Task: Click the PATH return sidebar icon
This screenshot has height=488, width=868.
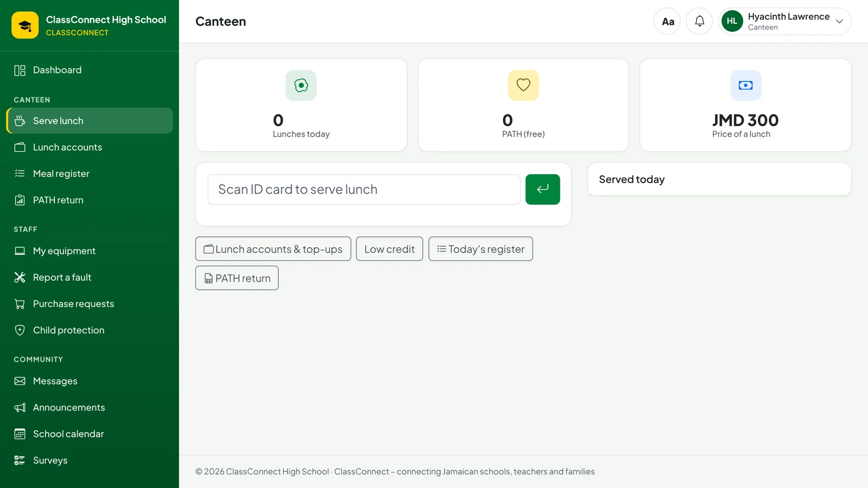Action: coord(20,200)
